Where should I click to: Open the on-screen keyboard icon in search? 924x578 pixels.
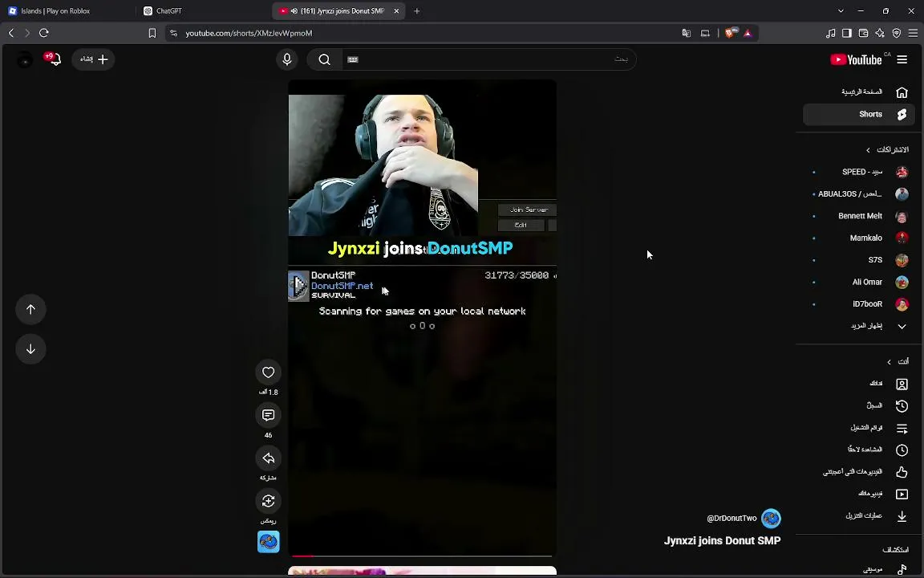353,59
